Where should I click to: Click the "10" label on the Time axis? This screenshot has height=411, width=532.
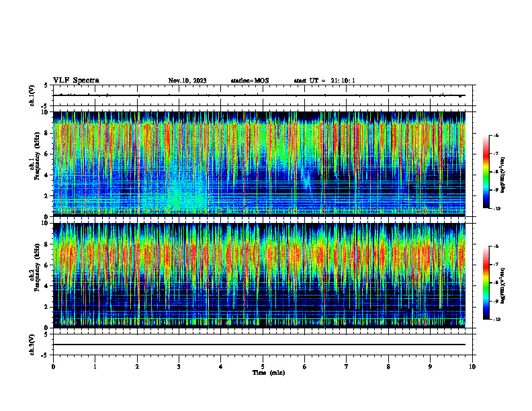[472, 367]
